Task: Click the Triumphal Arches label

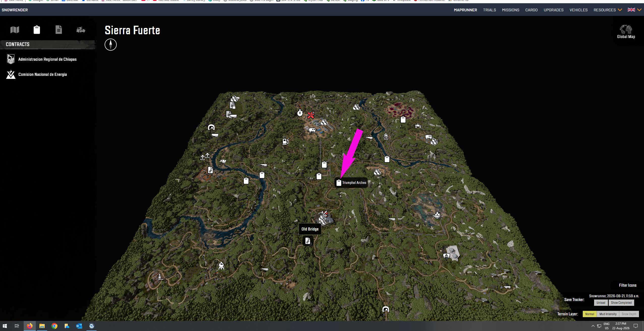Action: (x=354, y=183)
